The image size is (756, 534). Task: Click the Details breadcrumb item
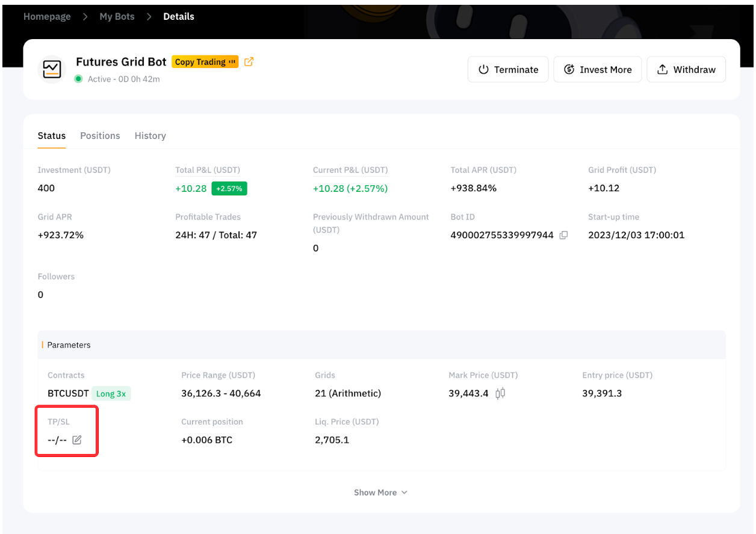179,17
